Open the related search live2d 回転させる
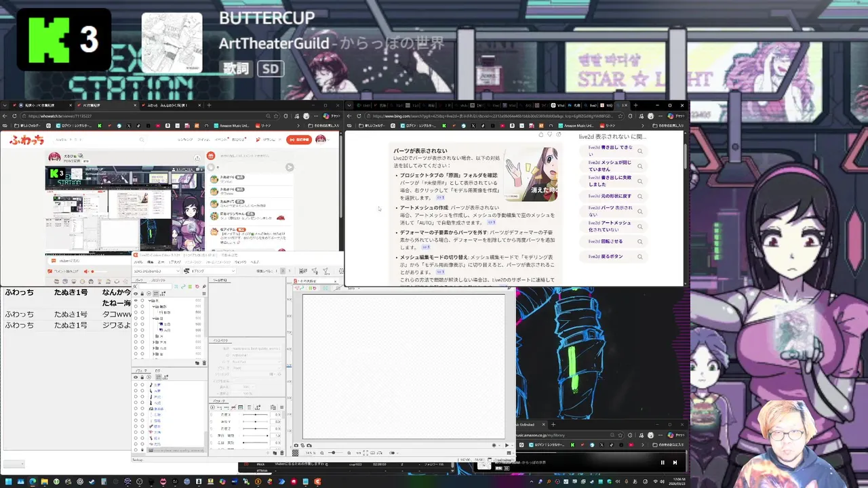The image size is (868, 488). (615, 241)
